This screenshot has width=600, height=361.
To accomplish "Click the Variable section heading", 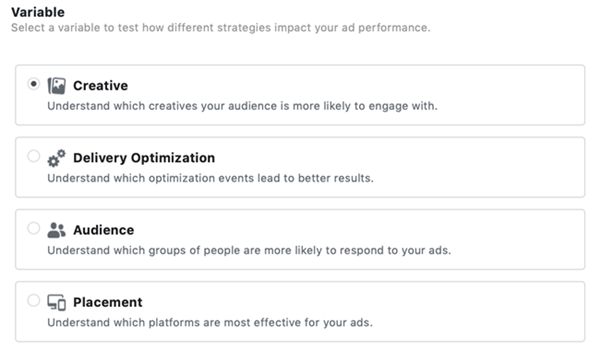I will click(38, 12).
